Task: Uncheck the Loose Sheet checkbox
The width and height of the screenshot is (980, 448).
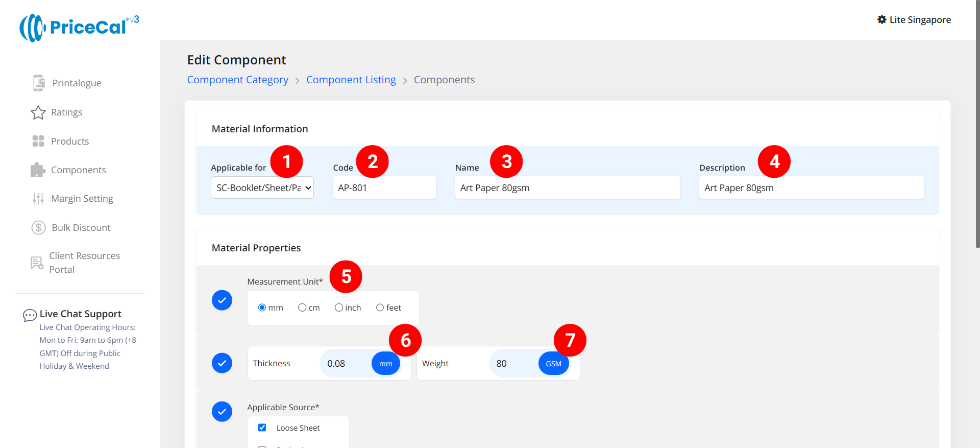Action: pyautogui.click(x=262, y=428)
